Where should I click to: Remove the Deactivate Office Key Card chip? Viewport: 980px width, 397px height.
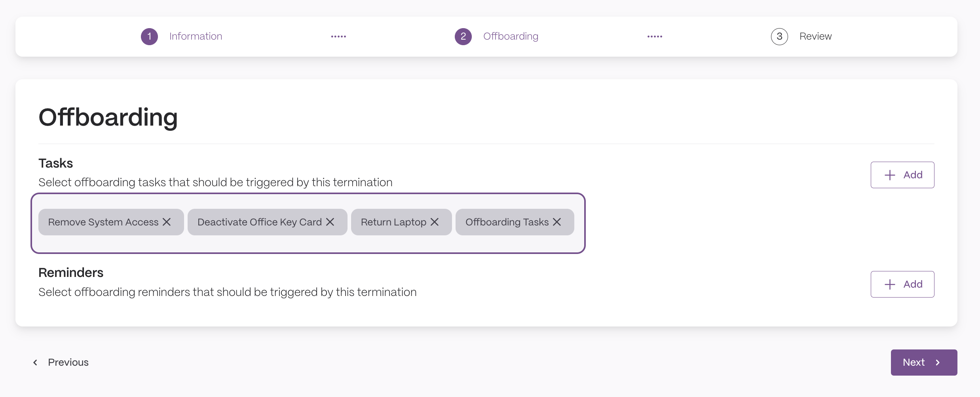[x=330, y=222]
